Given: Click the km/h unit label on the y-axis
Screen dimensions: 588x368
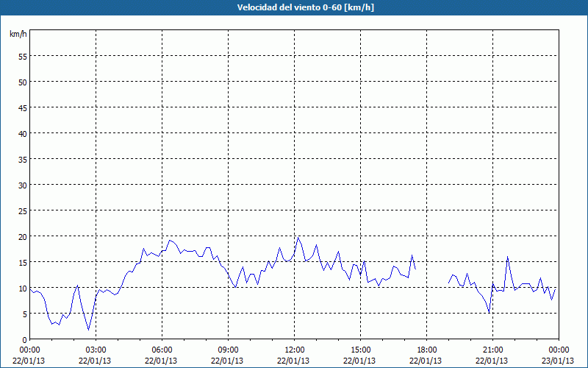Looking at the screenshot, I should coord(18,34).
